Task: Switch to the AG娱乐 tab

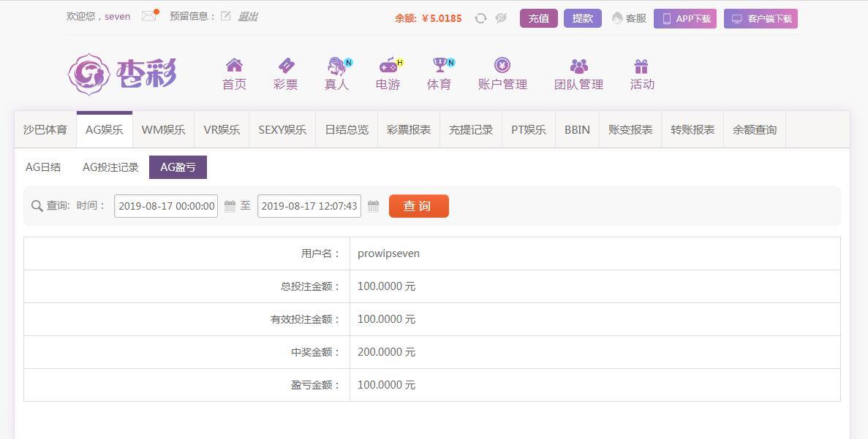Action: click(x=105, y=130)
